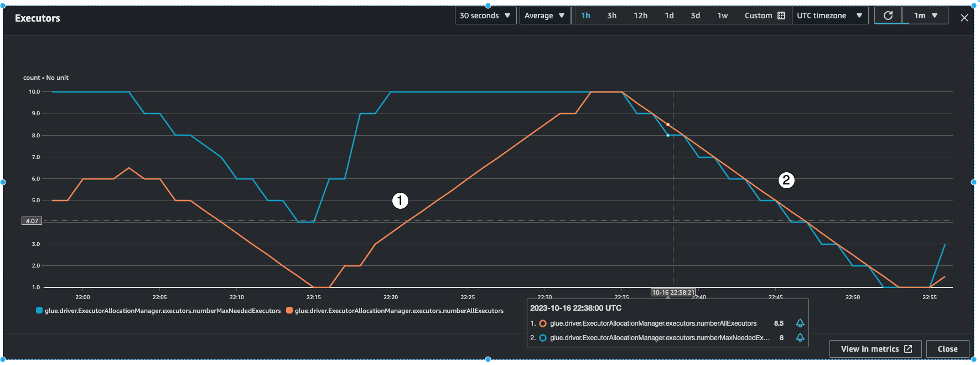Choose the 12h time range
The width and height of the screenshot is (980, 365).
click(640, 16)
